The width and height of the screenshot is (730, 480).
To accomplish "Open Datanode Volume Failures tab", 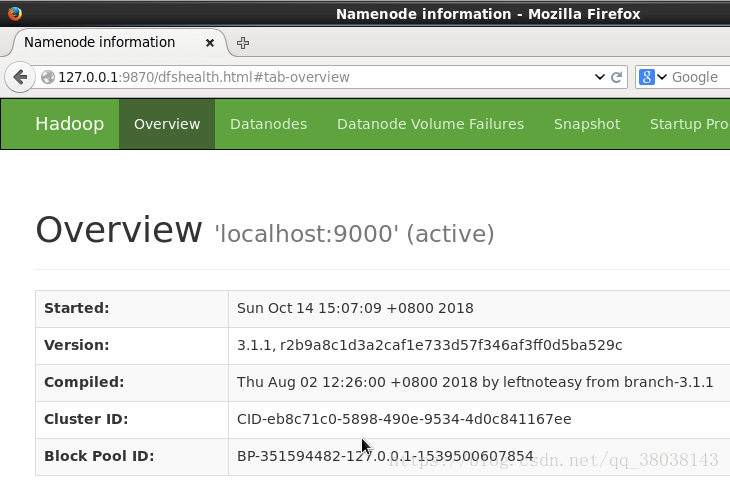I will point(431,124).
